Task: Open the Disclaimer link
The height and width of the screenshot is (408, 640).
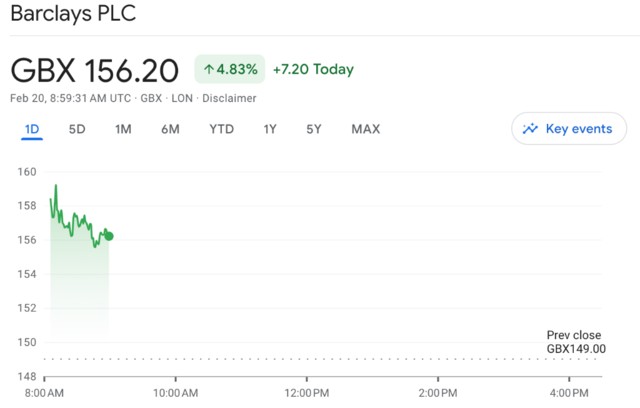Action: tap(229, 98)
